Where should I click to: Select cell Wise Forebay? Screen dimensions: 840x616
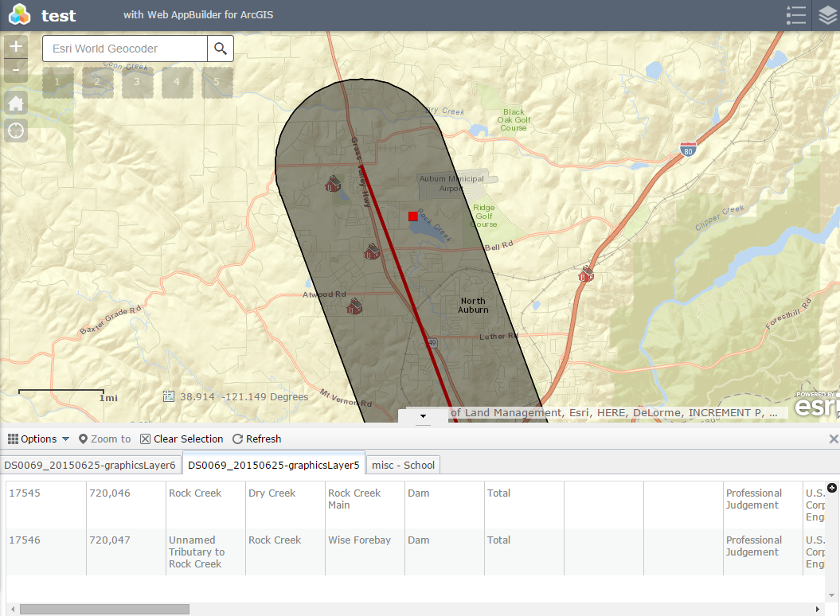click(365, 552)
